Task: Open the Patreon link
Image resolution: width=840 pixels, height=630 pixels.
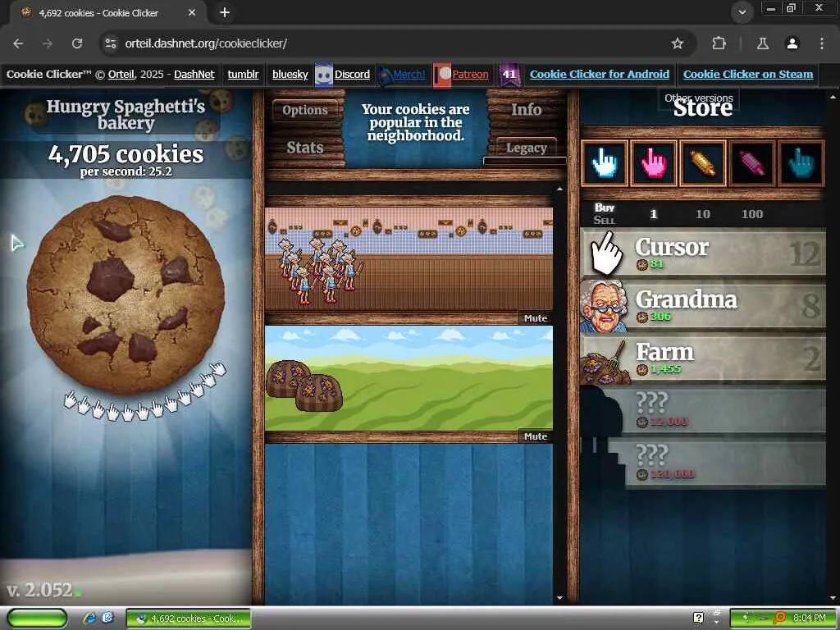Action: point(470,75)
